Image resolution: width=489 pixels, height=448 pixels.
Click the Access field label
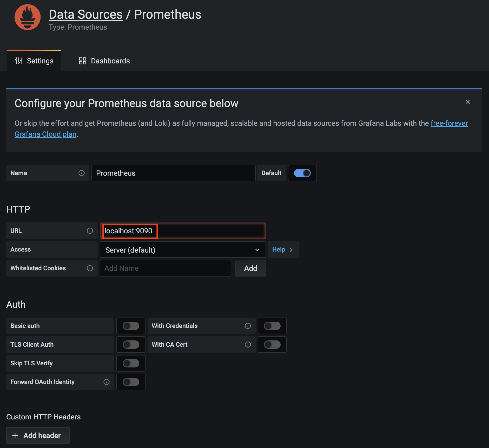click(21, 249)
